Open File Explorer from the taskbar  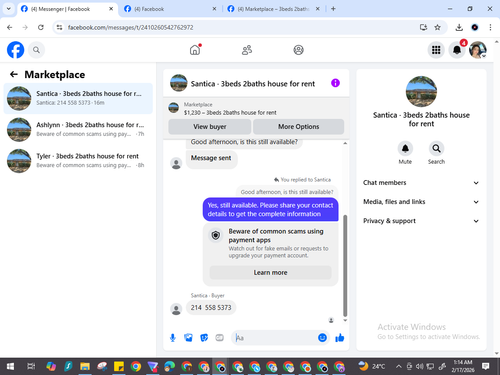pos(85,366)
